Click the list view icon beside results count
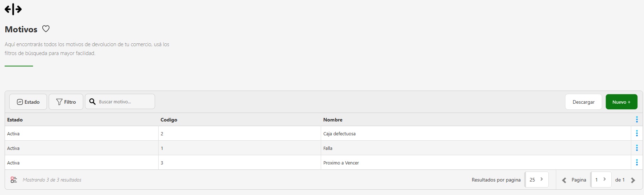This screenshot has height=195, width=644. (x=14, y=180)
